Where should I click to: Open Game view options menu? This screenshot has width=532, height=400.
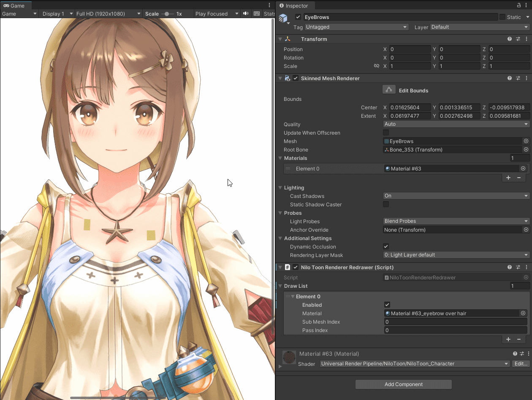pos(269,5)
